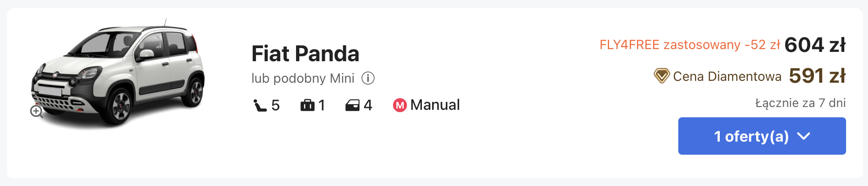Click the number 4 beside the door icon
The width and height of the screenshot is (868, 186).
point(368,105)
